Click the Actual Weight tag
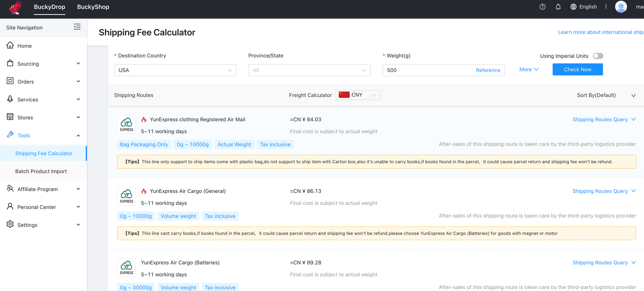Screen dimensions: 644x291 (234, 144)
